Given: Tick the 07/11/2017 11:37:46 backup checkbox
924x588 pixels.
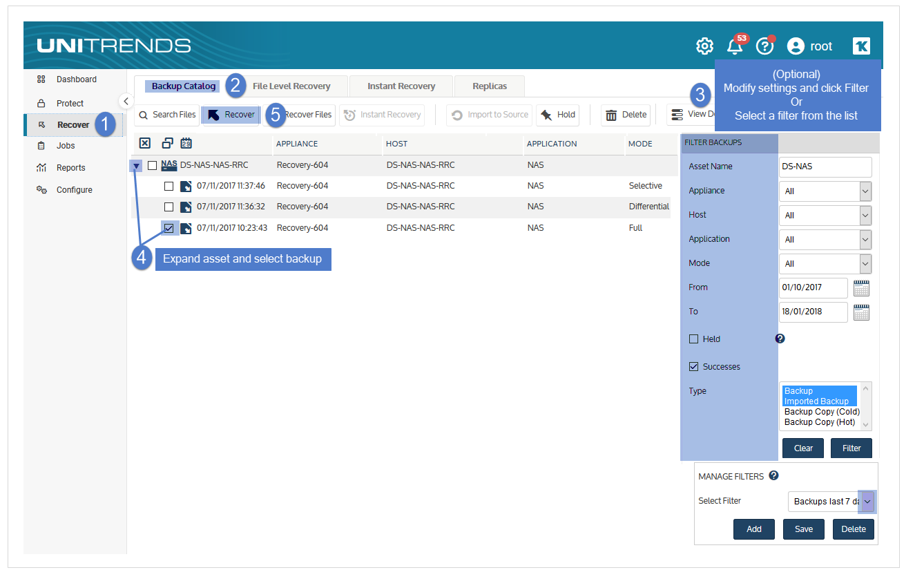Looking at the screenshot, I should 169,187.
